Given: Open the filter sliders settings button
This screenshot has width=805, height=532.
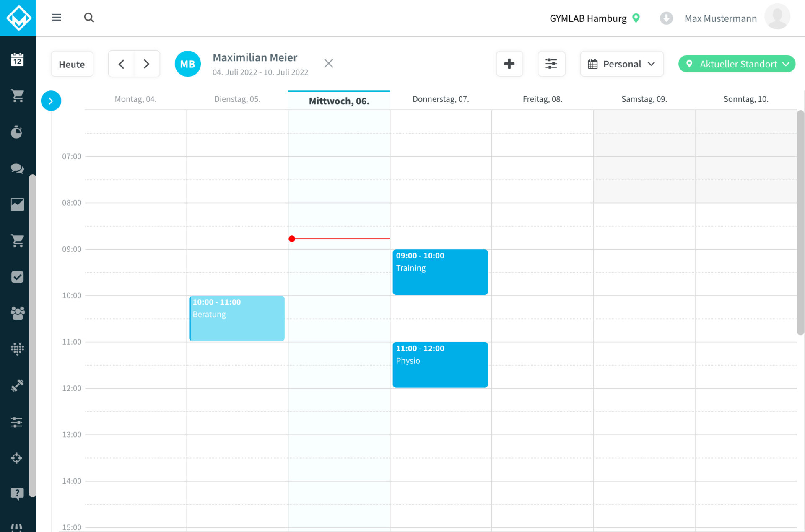Looking at the screenshot, I should (551, 64).
